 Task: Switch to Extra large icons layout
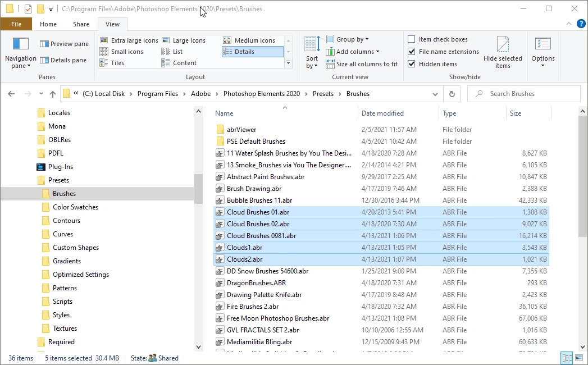coord(129,40)
